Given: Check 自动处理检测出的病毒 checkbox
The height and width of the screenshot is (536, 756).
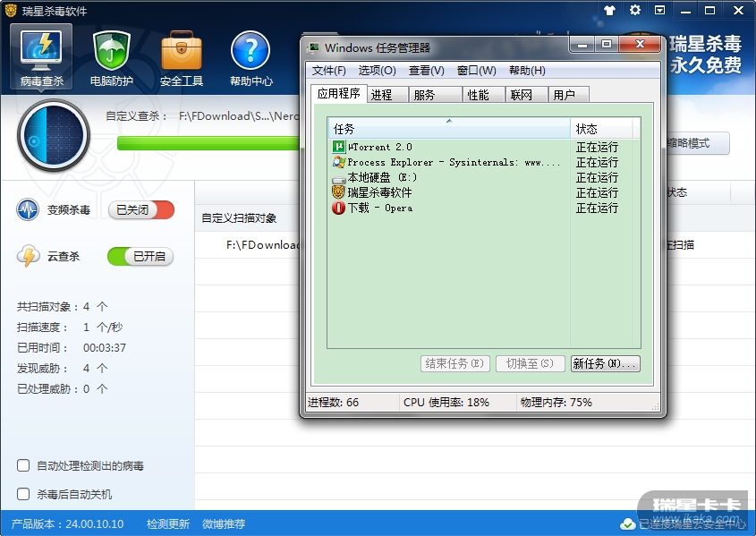Looking at the screenshot, I should tap(23, 465).
